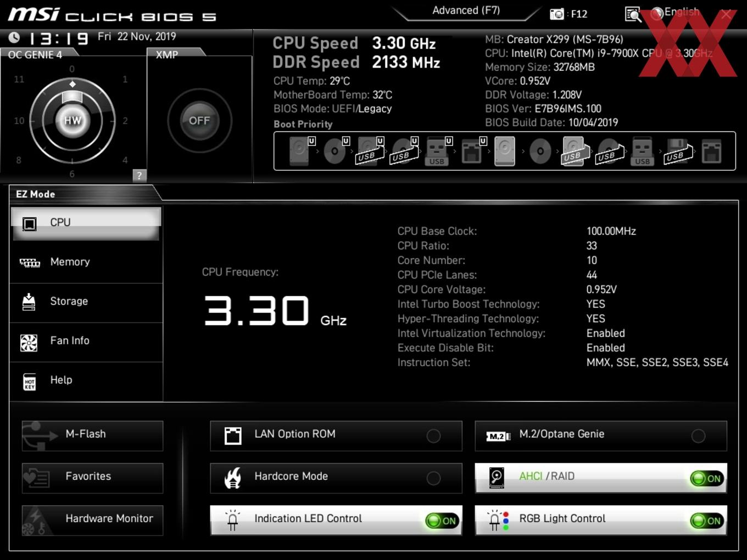Click the CPU Speed 3.30 GHz value
This screenshot has height=560, width=747.
click(x=404, y=43)
